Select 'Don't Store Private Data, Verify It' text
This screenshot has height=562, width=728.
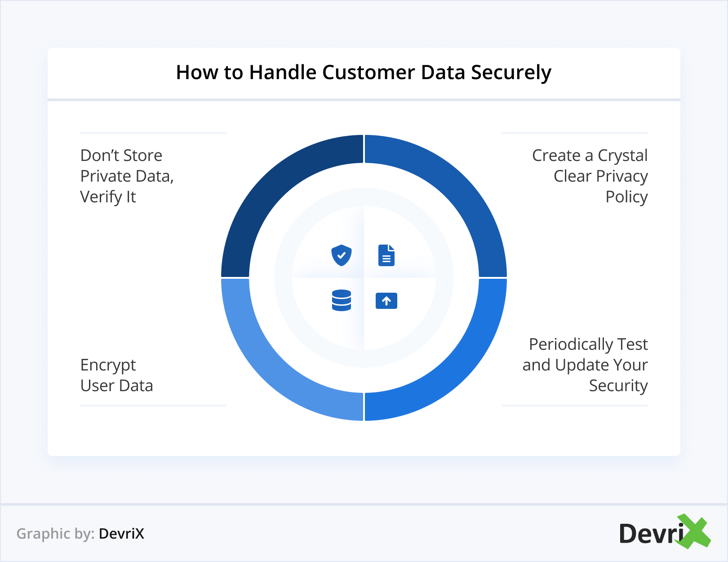pos(127,176)
